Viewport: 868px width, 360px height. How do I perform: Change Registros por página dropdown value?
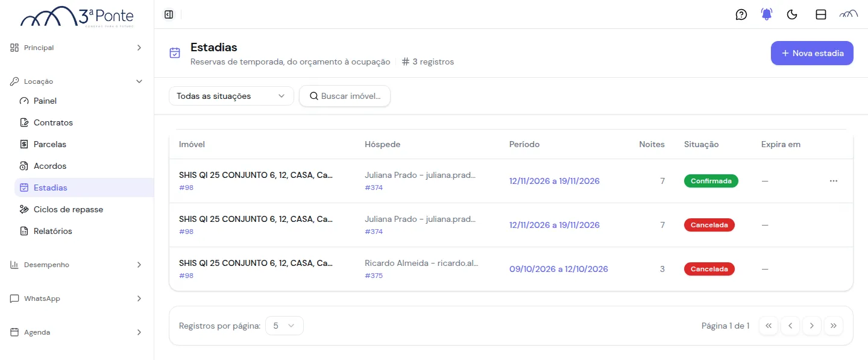pos(285,326)
